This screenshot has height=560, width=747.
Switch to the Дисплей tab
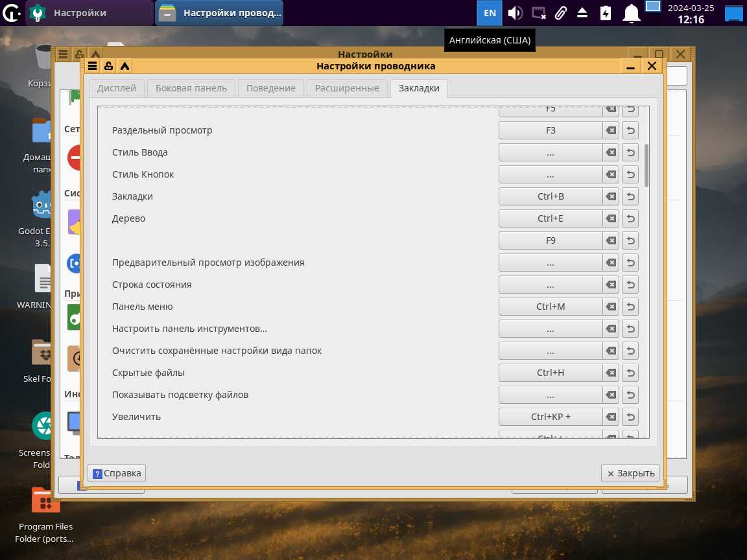pos(117,88)
